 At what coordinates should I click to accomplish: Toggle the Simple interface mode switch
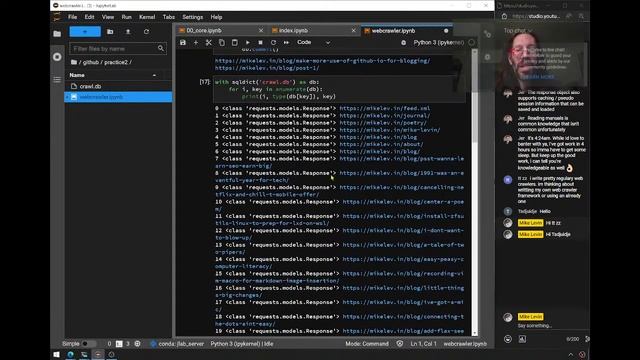(89, 344)
